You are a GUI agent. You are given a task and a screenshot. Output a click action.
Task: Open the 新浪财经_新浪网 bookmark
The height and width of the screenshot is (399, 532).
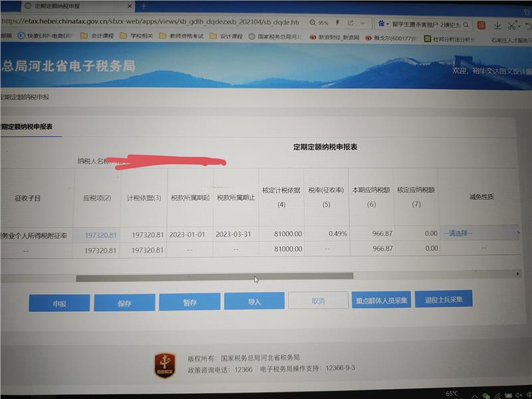coord(334,38)
